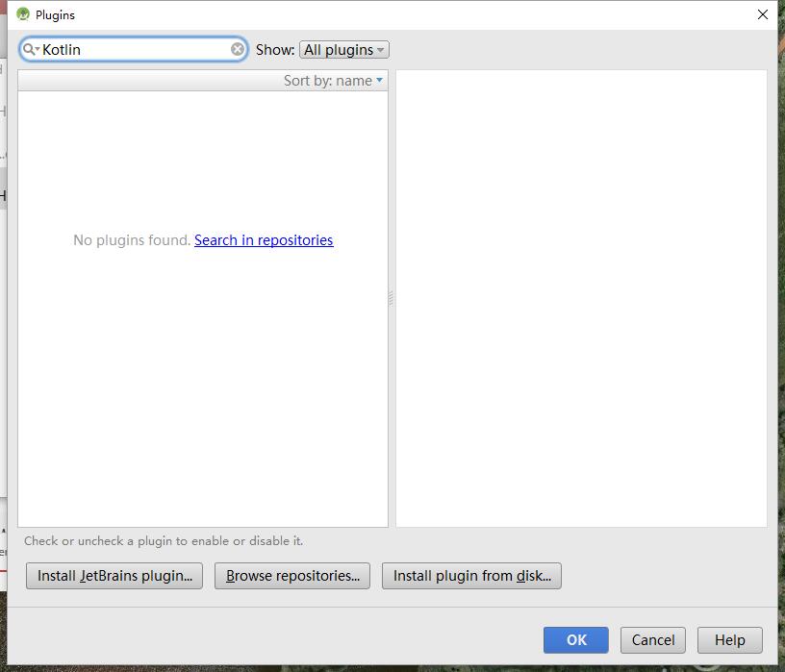The height and width of the screenshot is (672, 785).
Task: Open search history via magnifier icon
Action: point(31,49)
